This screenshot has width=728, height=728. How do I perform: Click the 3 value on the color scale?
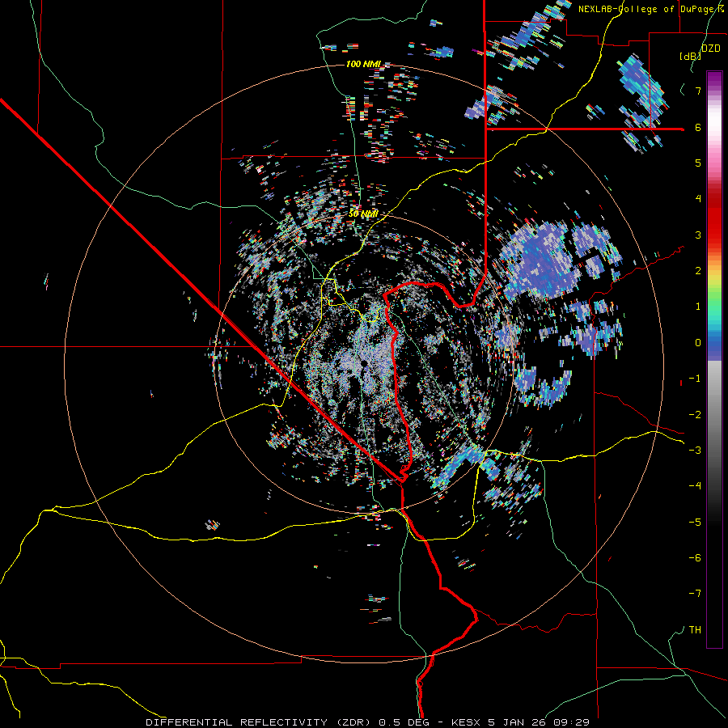coord(698,235)
